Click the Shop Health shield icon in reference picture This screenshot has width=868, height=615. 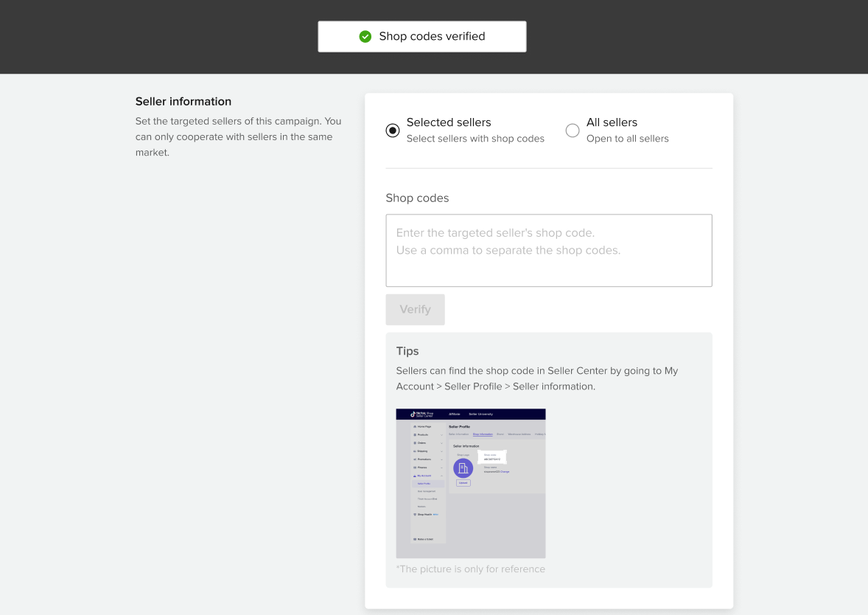415,514
